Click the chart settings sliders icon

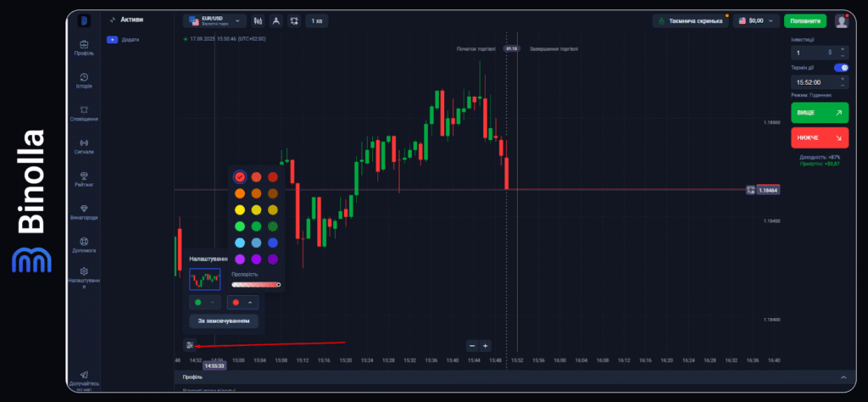pyautogui.click(x=190, y=345)
